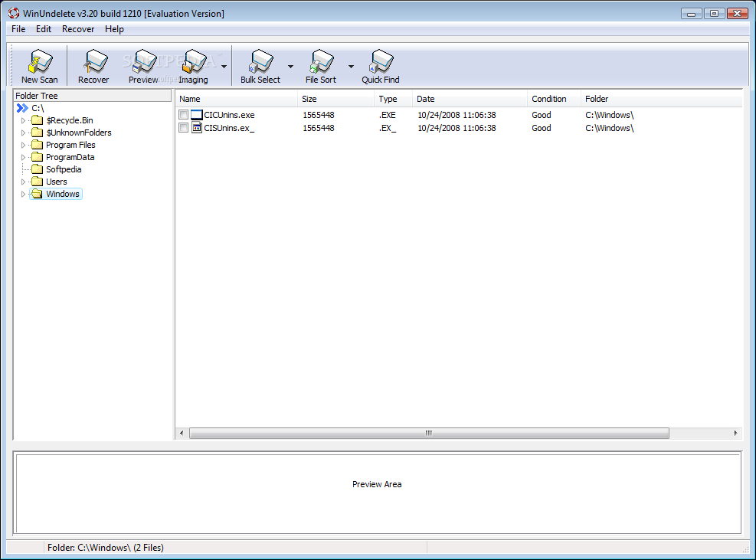
Task: Open the Help menu
Action: tap(114, 29)
